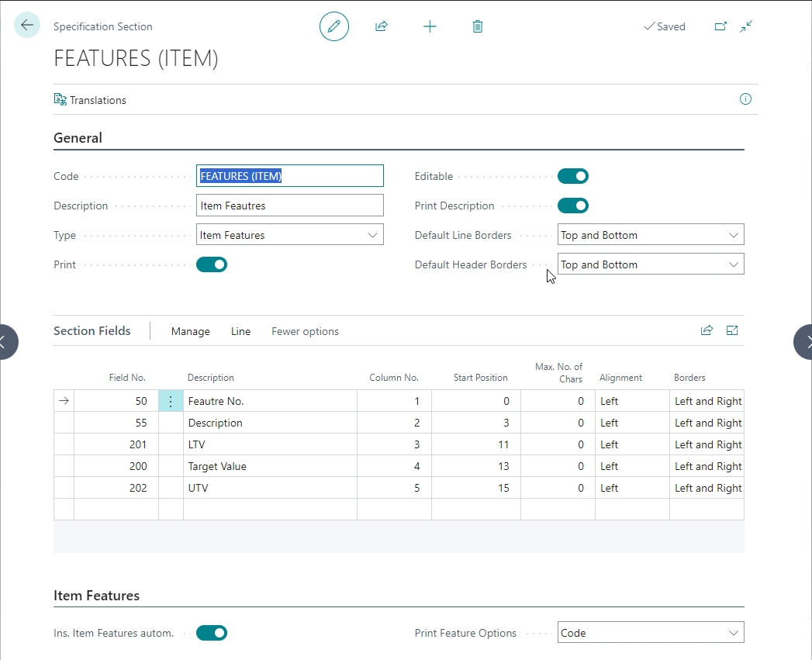812x660 pixels.
Task: Go to the previous record arrow
Action: (x=5, y=341)
